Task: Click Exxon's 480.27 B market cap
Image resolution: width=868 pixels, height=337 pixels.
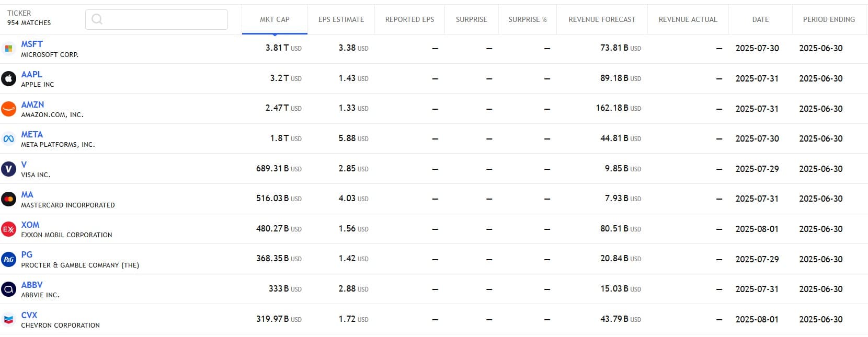Action: click(279, 229)
